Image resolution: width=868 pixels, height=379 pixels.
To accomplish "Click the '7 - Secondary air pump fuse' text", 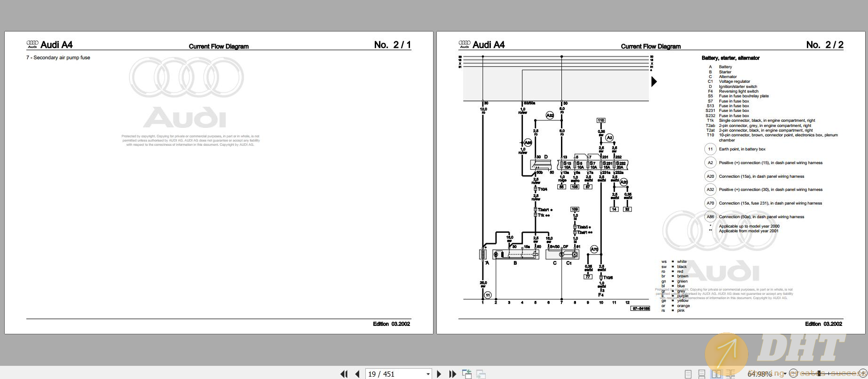I will coord(58,57).
